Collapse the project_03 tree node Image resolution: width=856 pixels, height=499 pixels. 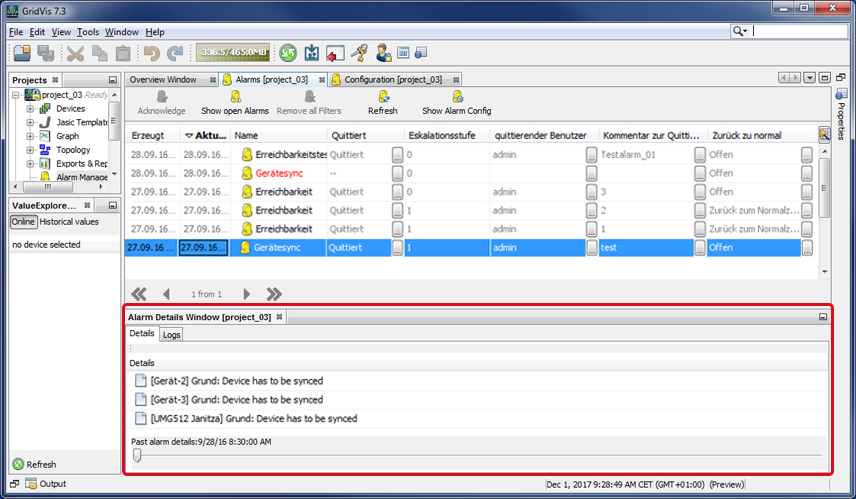pyautogui.click(x=17, y=95)
